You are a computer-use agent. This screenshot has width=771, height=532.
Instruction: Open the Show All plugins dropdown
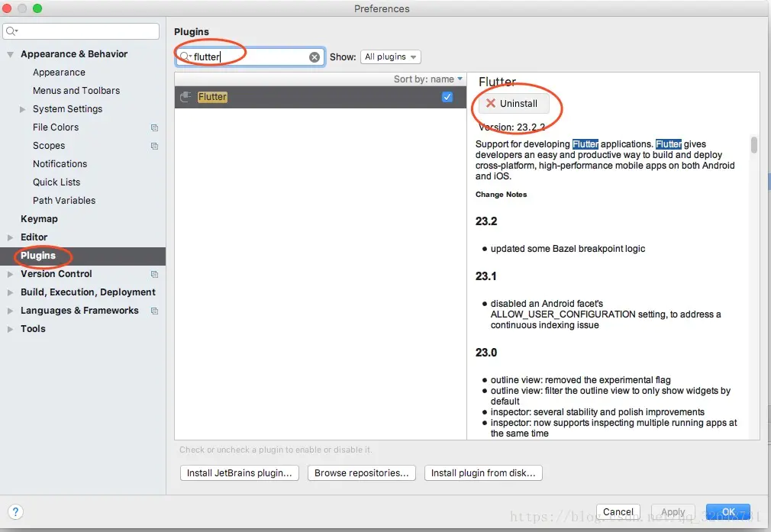pos(391,57)
